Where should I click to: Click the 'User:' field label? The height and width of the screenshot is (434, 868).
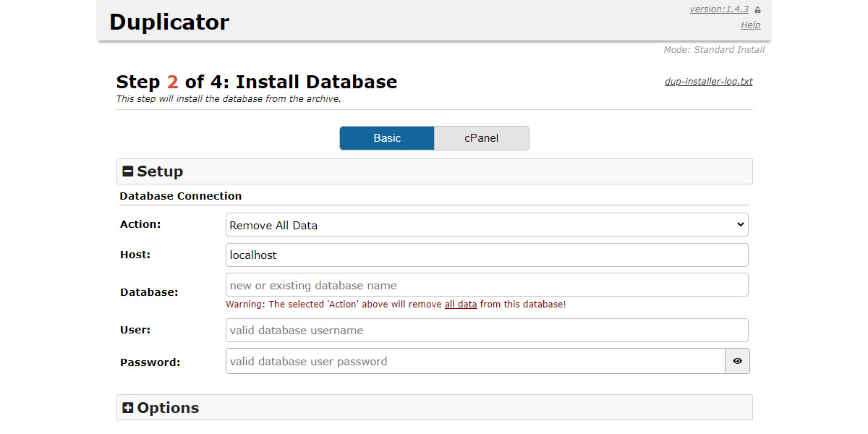135,330
